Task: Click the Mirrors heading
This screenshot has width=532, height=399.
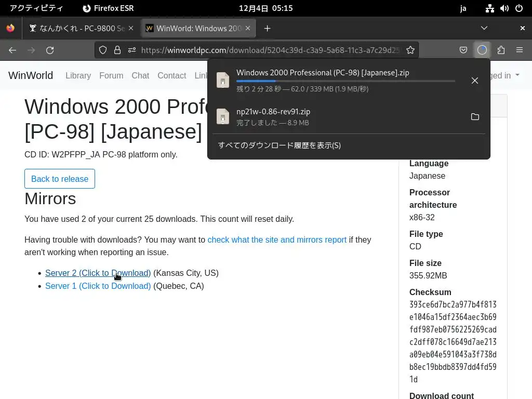Action: click(50, 198)
